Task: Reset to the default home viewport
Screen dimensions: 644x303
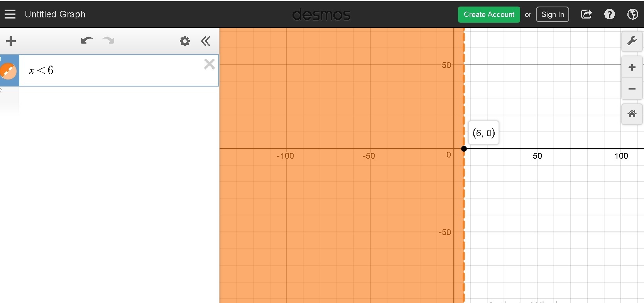Action: 632,114
